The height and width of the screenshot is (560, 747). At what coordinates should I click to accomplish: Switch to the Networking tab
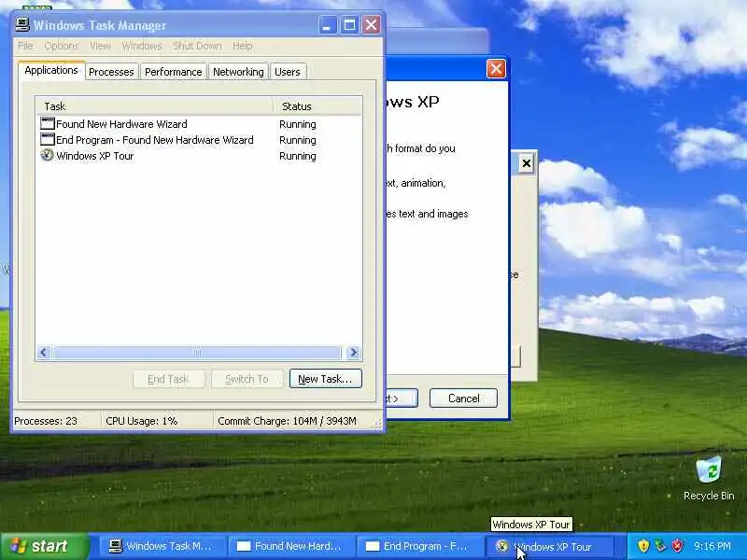(238, 72)
